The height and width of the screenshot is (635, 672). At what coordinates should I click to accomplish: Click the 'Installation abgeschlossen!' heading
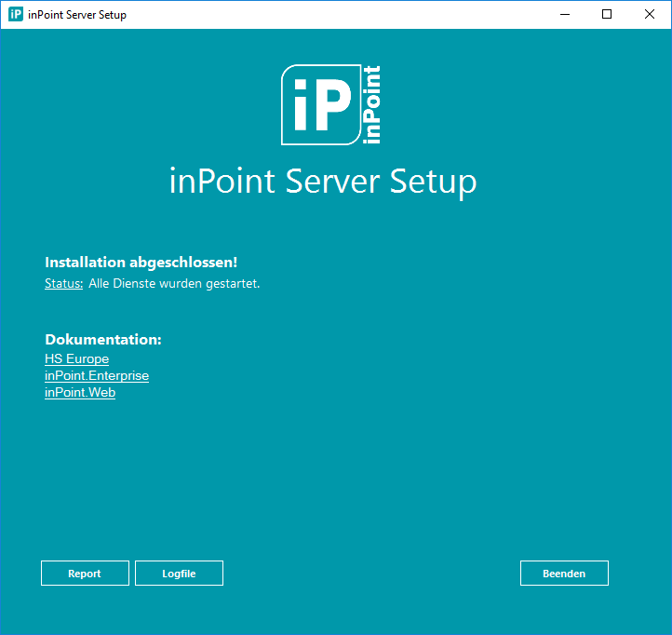tap(141, 262)
